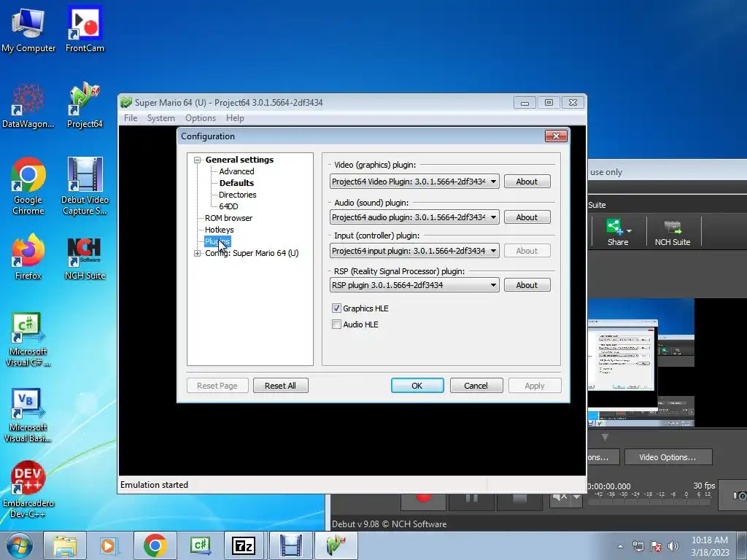
Task: Open System menu in Project64
Action: (x=160, y=118)
